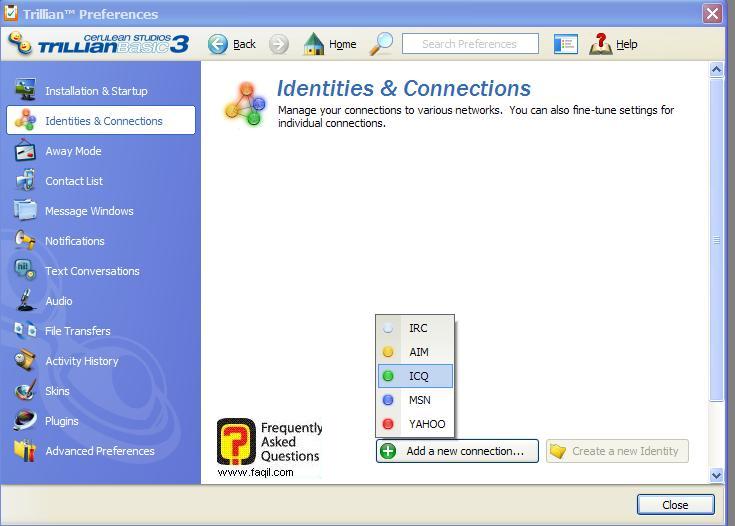The width and height of the screenshot is (735, 526).
Task: Click the Back arrow icon
Action: click(x=218, y=44)
